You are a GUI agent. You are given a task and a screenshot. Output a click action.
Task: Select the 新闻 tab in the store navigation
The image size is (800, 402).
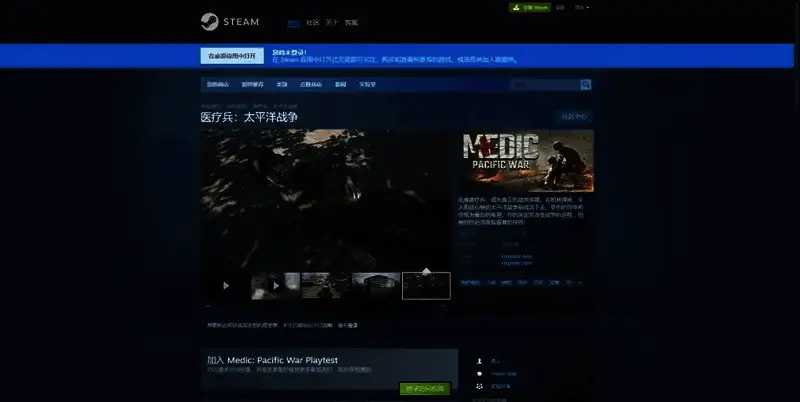[x=340, y=85]
